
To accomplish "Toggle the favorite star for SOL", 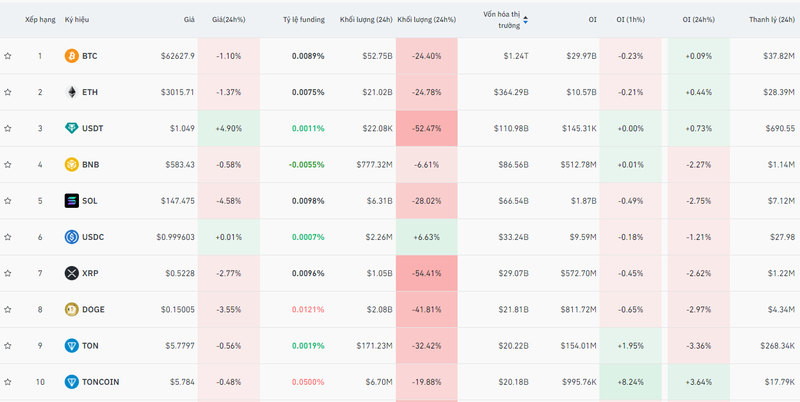I will coord(8,201).
